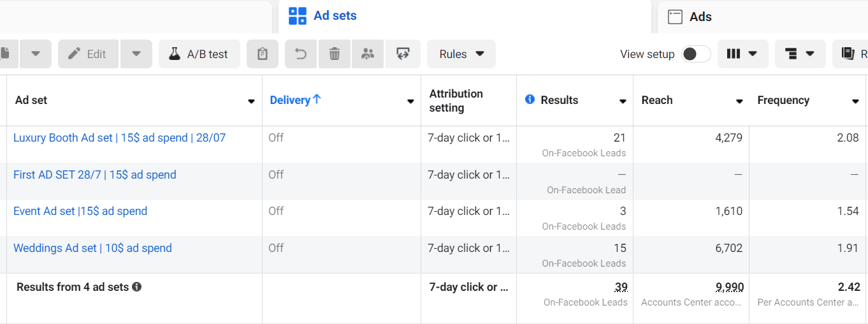Open the Rules dropdown
Screen dimensions: 868x324
461,54
